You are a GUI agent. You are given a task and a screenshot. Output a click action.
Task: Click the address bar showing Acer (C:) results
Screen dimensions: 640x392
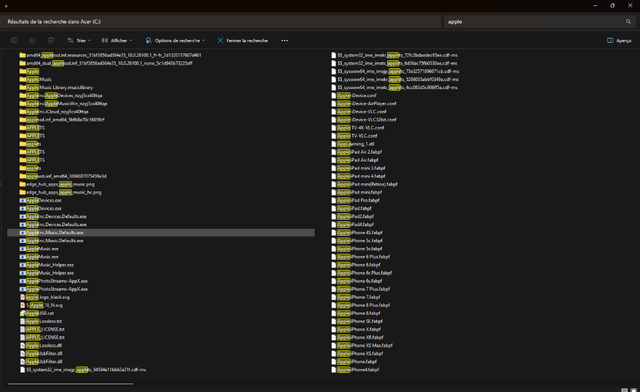point(220,22)
